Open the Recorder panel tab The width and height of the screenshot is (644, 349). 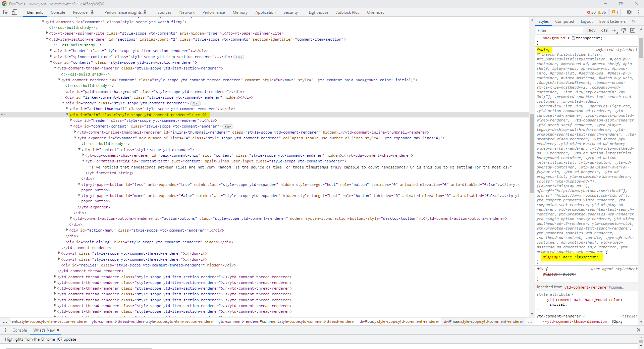click(84, 12)
